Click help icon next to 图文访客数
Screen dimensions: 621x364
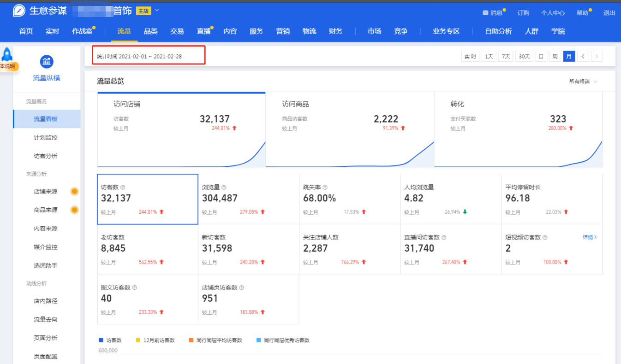click(x=135, y=288)
